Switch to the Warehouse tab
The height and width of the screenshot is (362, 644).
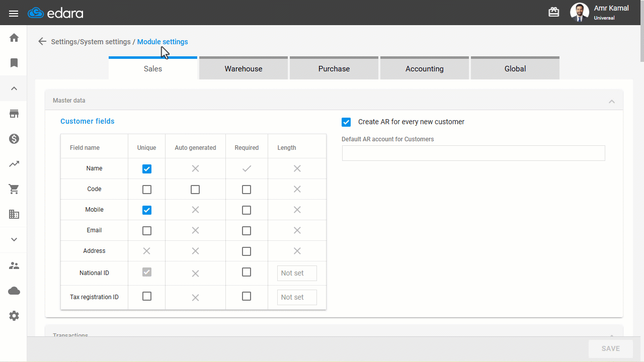click(x=244, y=68)
